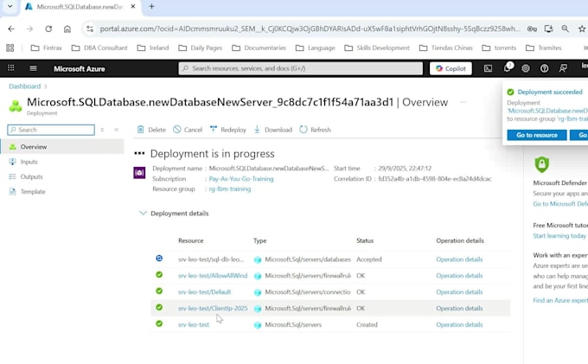
Task: Open the help question mark icon
Action: [x=544, y=68]
